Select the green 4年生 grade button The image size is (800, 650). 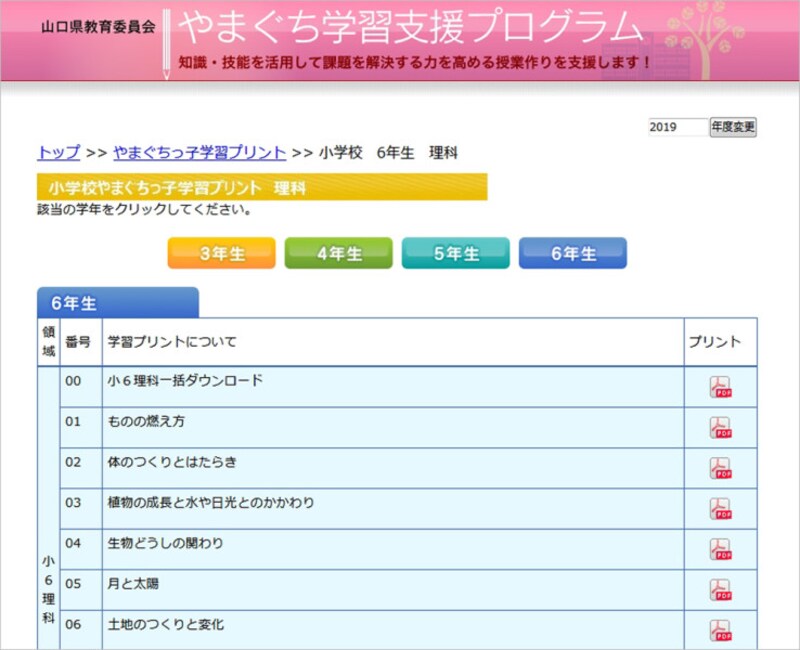[338, 253]
